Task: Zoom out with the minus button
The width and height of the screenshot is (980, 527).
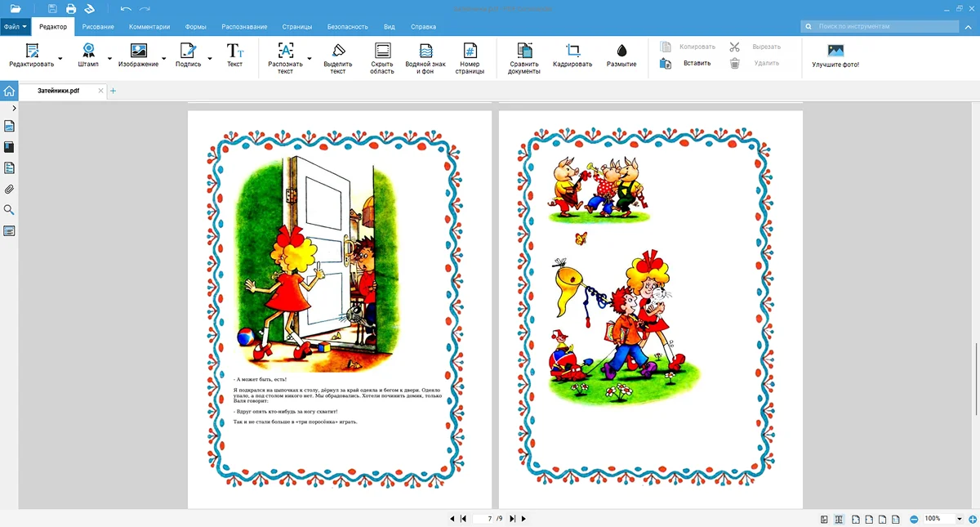Action: pyautogui.click(x=914, y=519)
